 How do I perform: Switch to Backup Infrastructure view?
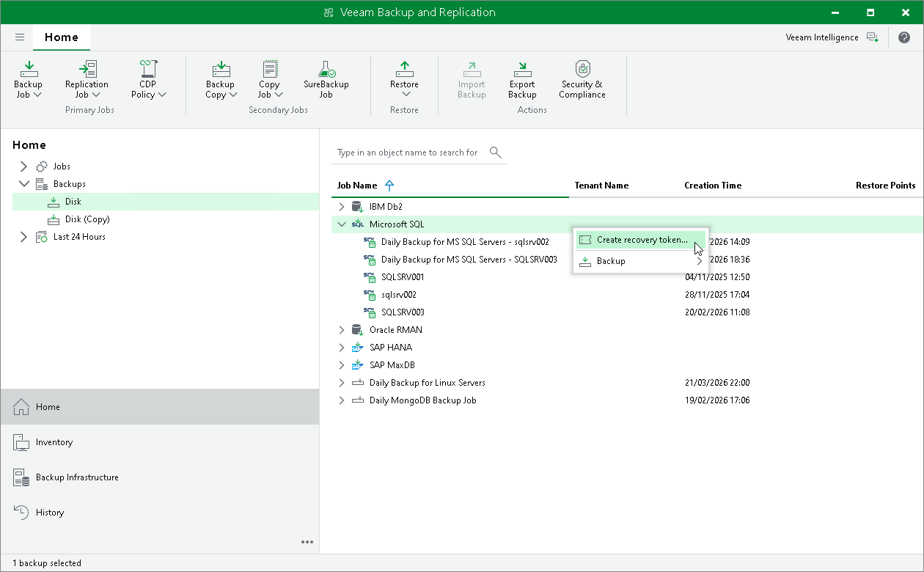coord(160,477)
